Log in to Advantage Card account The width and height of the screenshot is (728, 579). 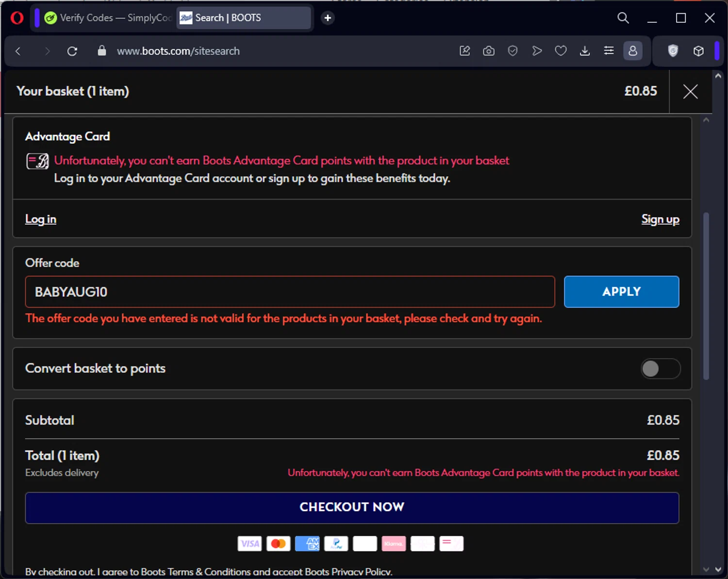tap(41, 219)
